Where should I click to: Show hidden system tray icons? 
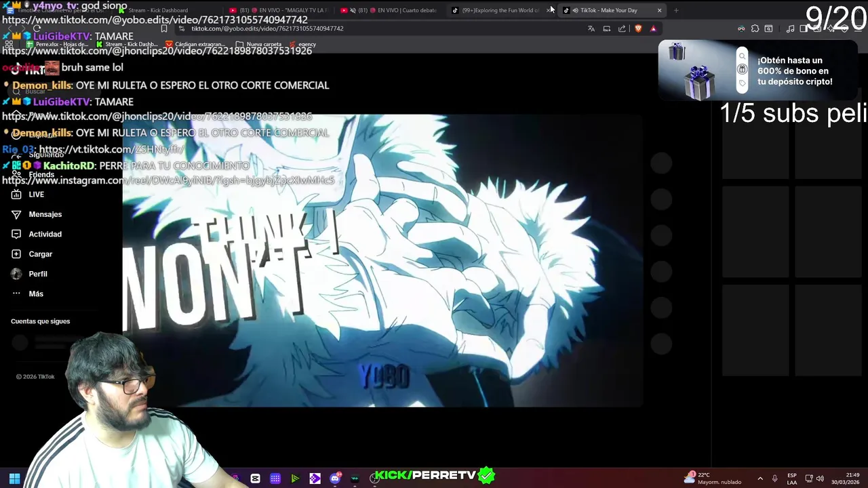pos(759,479)
